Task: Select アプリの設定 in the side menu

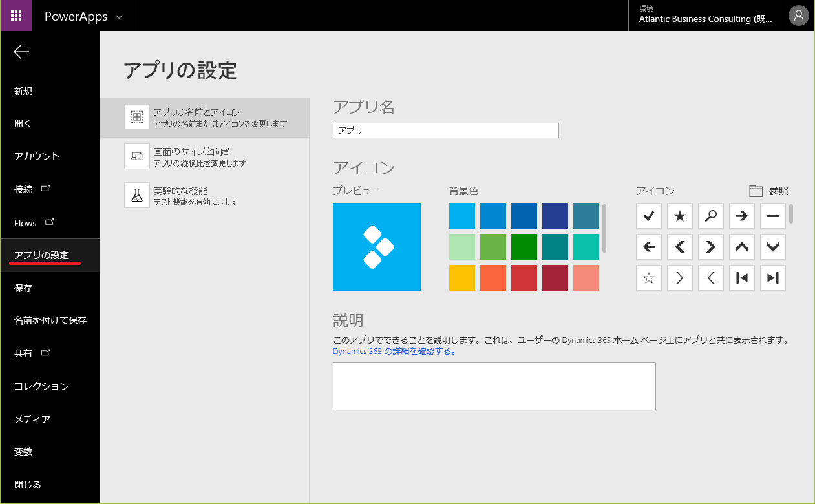Action: [50, 255]
